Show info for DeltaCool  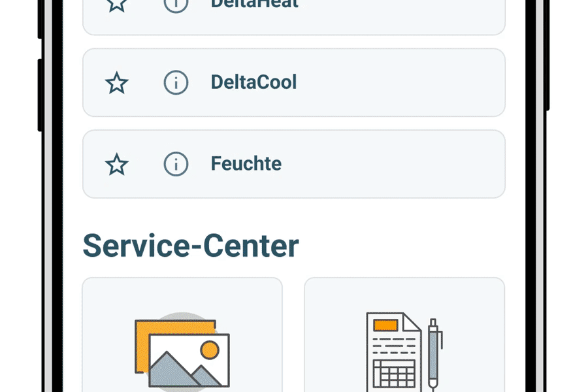[x=176, y=83]
